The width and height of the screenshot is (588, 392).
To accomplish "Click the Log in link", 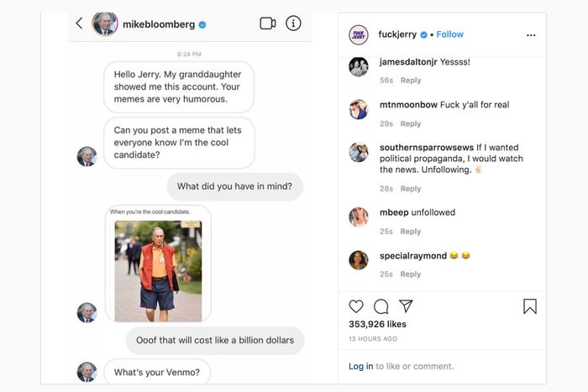I will coord(361,366).
